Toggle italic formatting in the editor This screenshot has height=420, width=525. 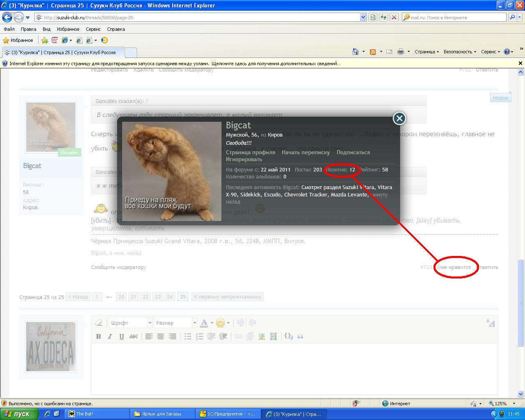tap(110, 336)
